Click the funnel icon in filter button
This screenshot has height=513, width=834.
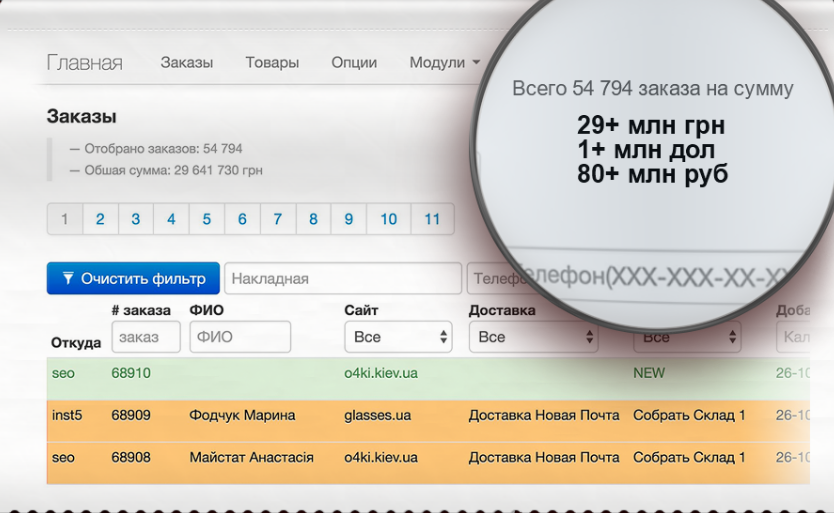pyautogui.click(x=68, y=279)
